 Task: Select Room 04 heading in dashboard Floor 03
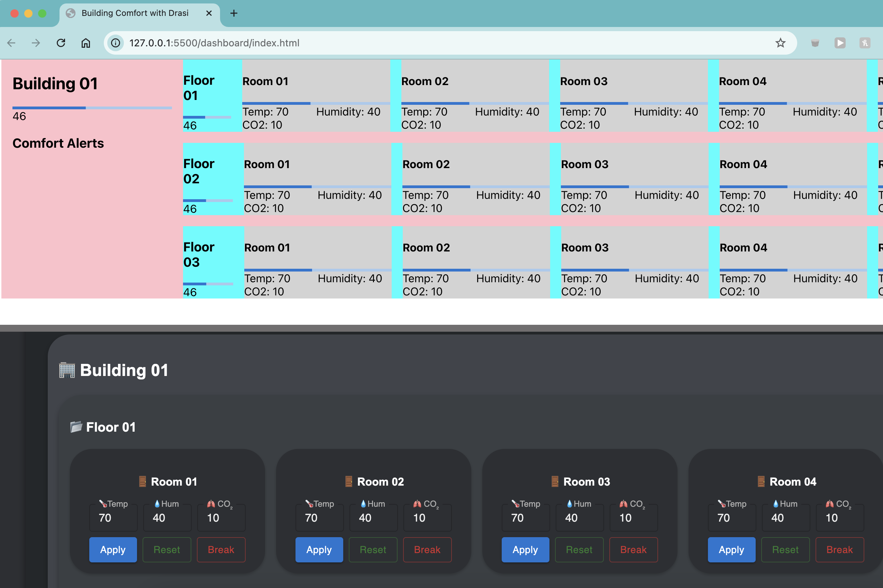[x=743, y=248]
